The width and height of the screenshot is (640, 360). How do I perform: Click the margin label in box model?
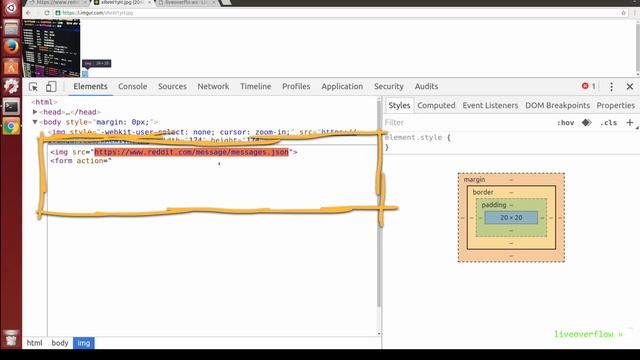pos(474,180)
